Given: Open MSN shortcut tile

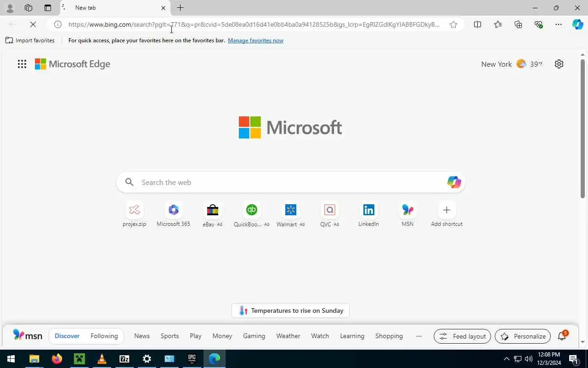Looking at the screenshot, I should tap(407, 215).
